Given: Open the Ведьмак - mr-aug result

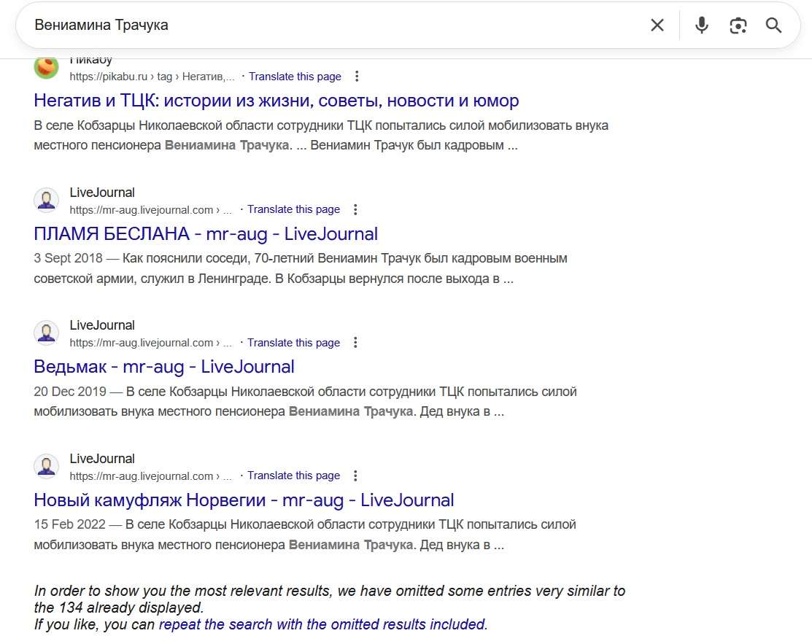Looking at the screenshot, I should 164,367.
